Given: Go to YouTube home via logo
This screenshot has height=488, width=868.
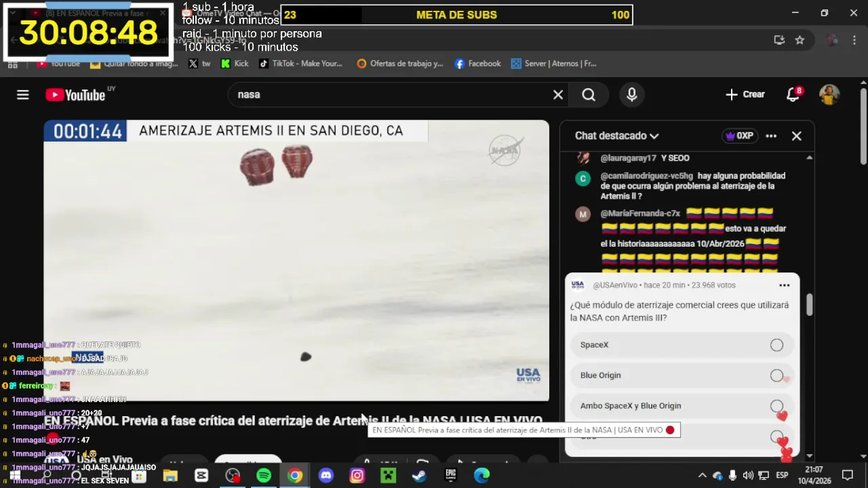Looking at the screenshot, I should click(x=75, y=95).
